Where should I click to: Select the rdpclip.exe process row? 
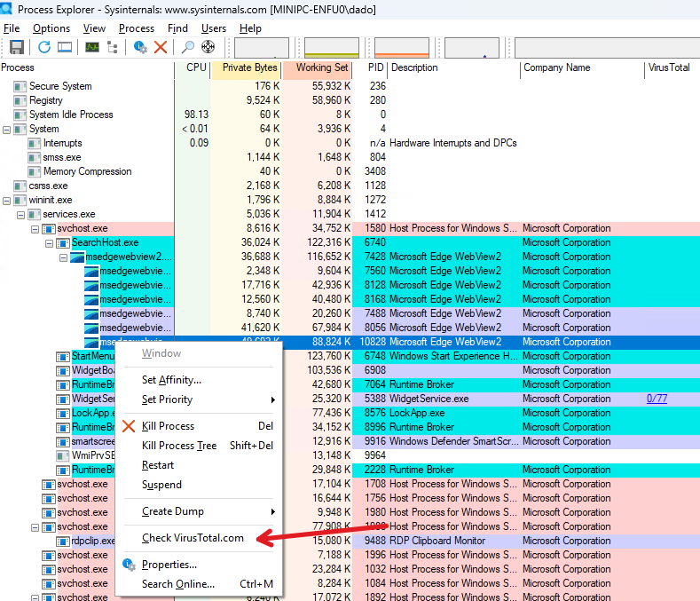(93, 541)
